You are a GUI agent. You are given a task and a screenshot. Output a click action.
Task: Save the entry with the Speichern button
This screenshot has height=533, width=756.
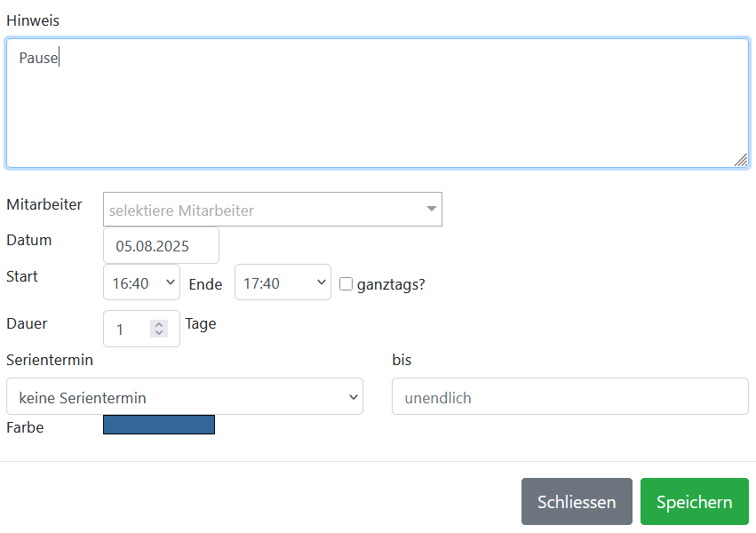point(694,502)
